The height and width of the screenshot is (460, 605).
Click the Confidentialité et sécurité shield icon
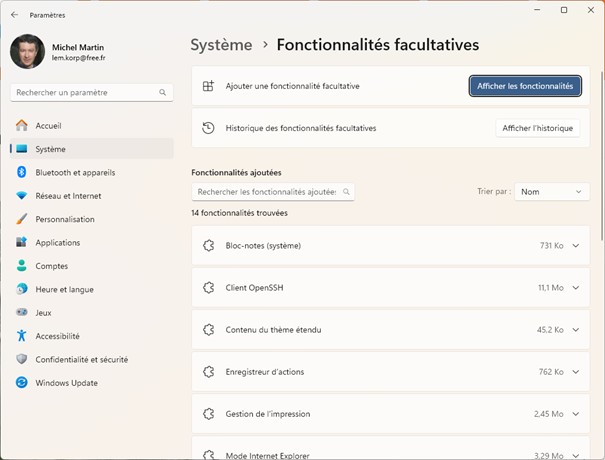pyautogui.click(x=21, y=359)
